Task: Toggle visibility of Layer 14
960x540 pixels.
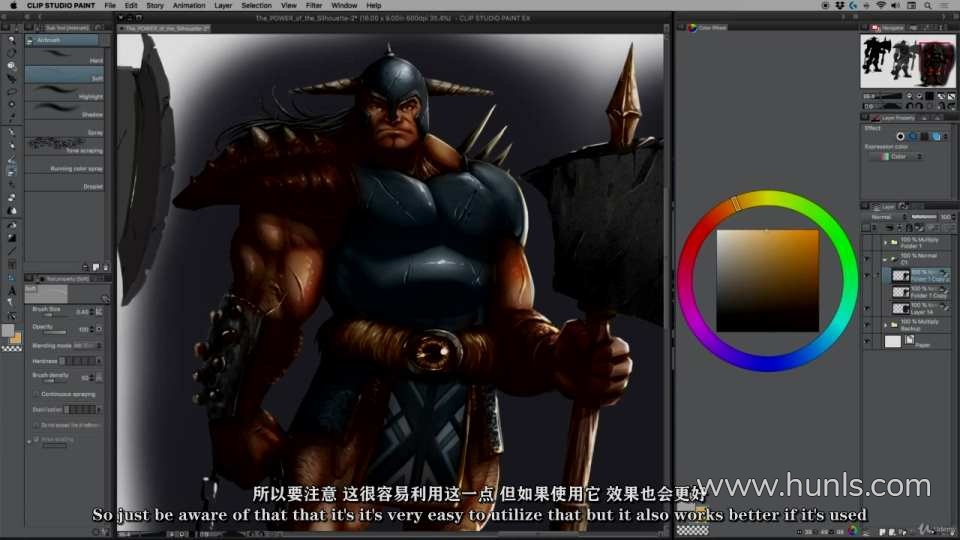Action: coord(867,309)
